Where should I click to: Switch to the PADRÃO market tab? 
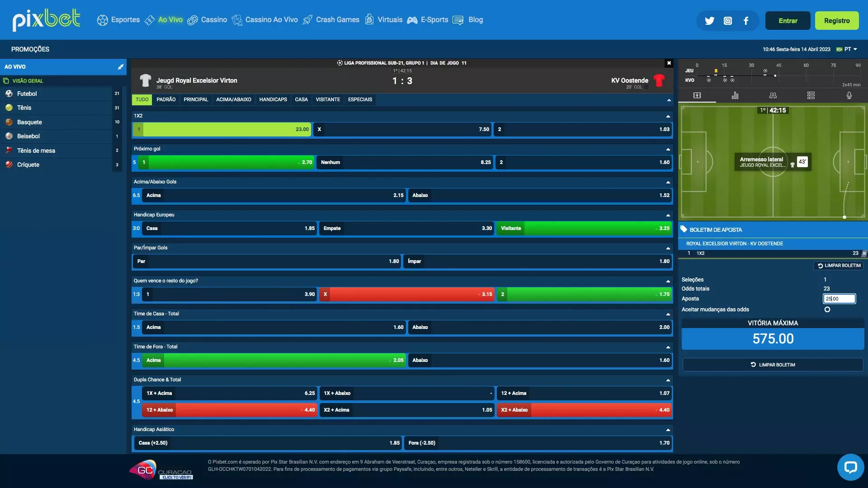coord(166,100)
